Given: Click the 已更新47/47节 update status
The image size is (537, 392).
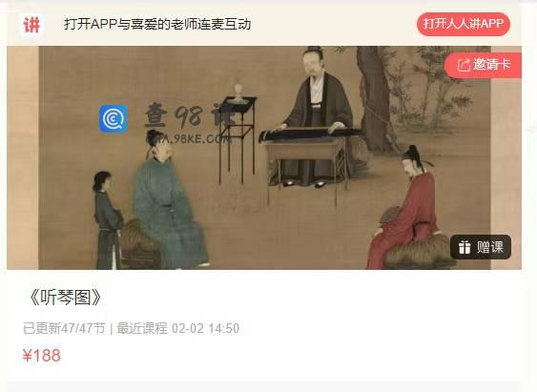Looking at the screenshot, I should click(64, 328).
